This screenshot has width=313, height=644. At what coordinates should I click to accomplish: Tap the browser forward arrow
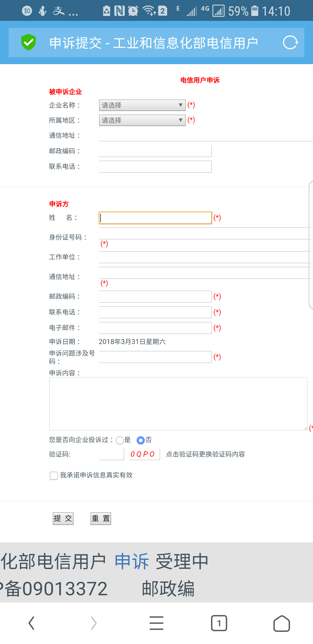(94, 623)
